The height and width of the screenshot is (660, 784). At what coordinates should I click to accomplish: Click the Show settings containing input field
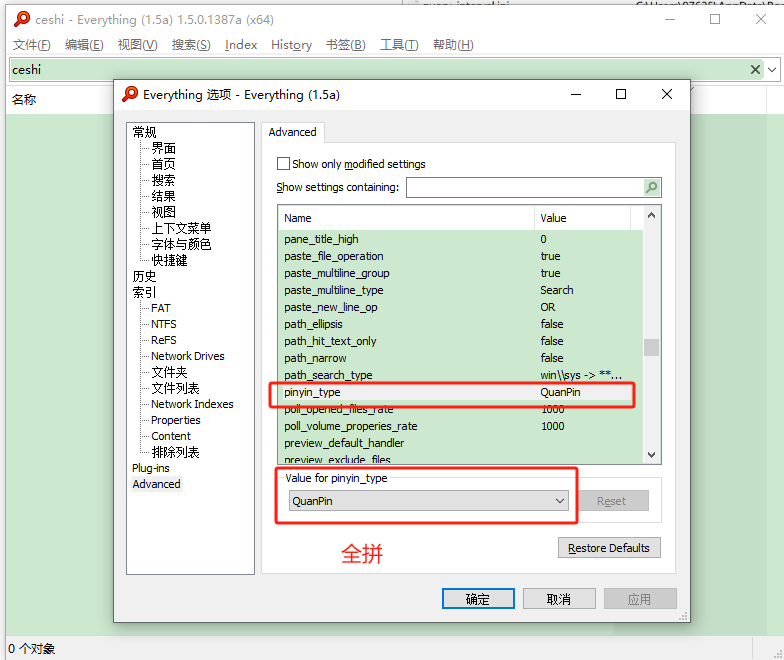point(525,188)
